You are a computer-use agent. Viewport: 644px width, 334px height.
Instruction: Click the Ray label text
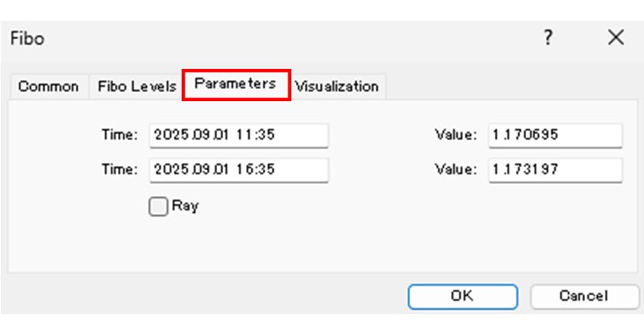pos(185,206)
